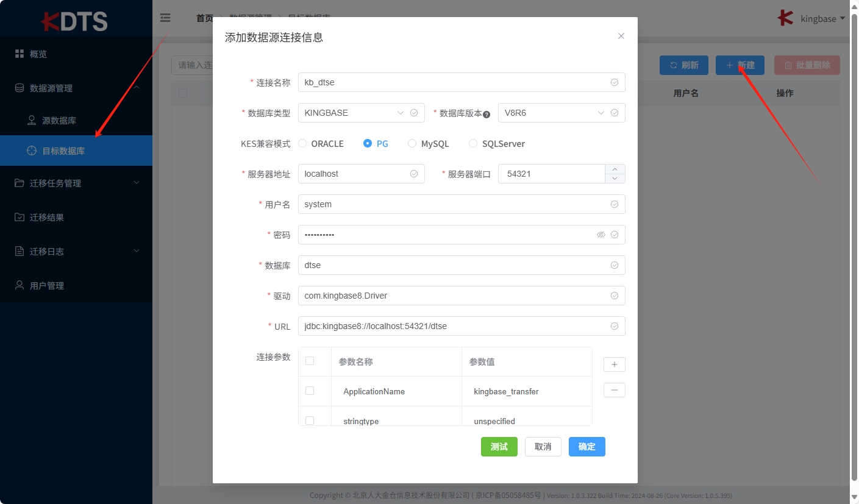Click the overview grid icon in sidebar

[20, 54]
